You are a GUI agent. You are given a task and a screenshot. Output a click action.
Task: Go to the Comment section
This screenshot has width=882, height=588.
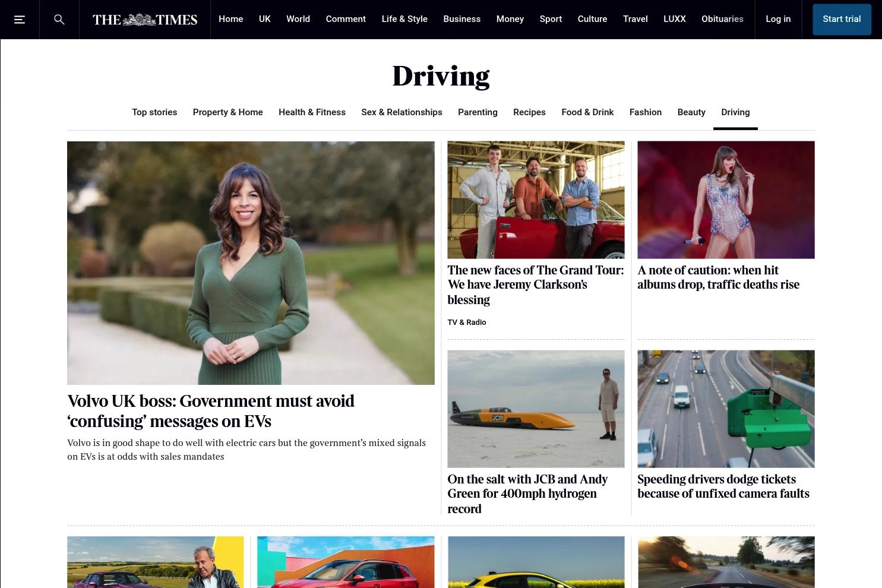[x=346, y=19]
